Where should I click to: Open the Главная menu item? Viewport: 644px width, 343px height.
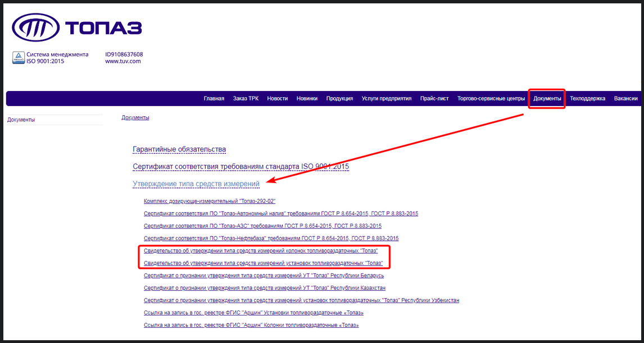(214, 98)
